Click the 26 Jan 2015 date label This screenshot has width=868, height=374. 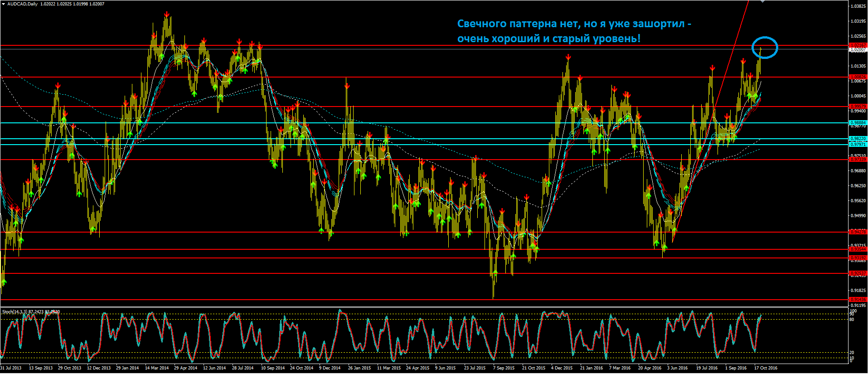(359, 368)
